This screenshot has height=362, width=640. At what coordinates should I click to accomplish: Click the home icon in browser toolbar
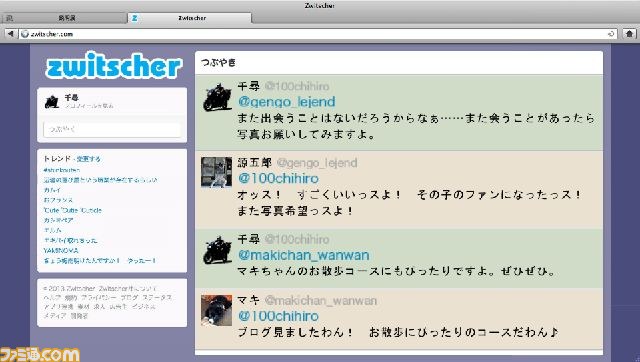pos(629,34)
